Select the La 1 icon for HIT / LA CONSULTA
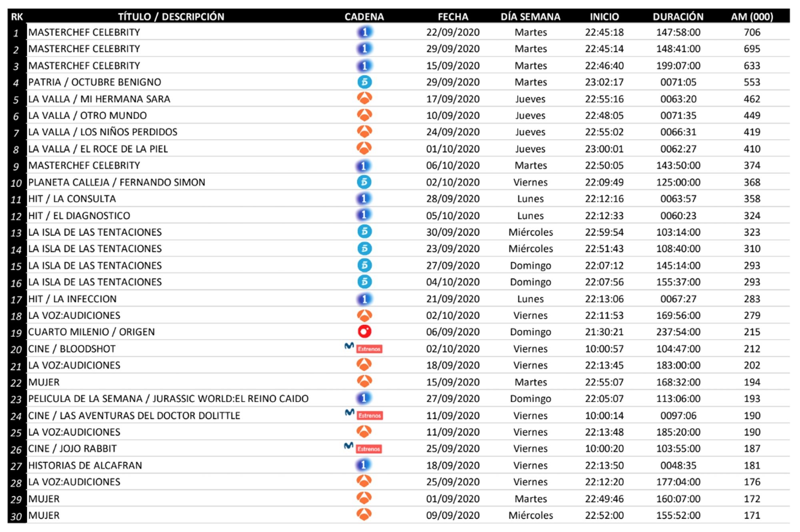 click(x=366, y=198)
